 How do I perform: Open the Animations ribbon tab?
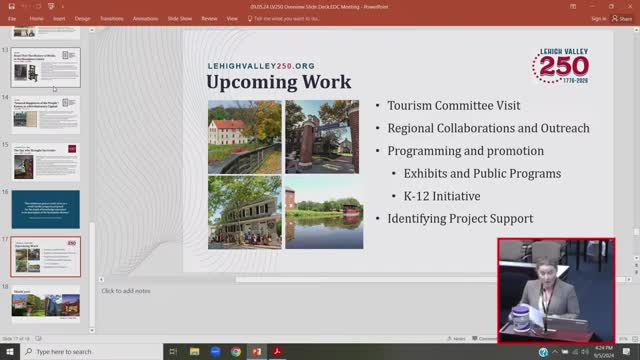coord(145,19)
